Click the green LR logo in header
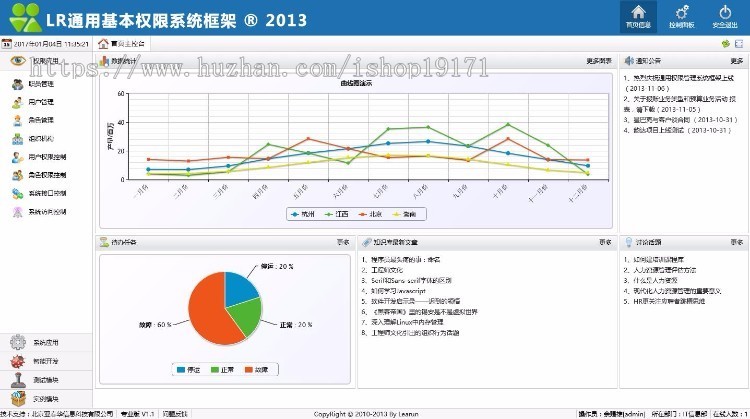Screen dimensions: 750x419 (25, 18)
